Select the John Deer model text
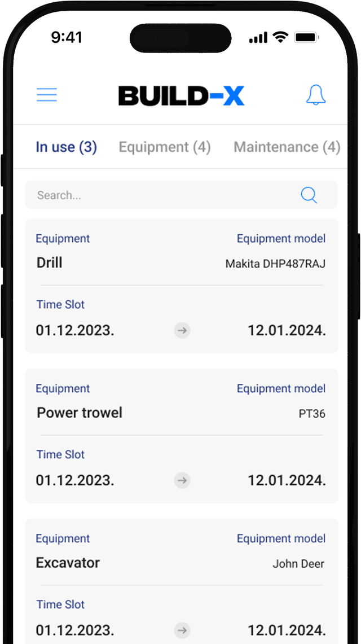 click(x=298, y=563)
